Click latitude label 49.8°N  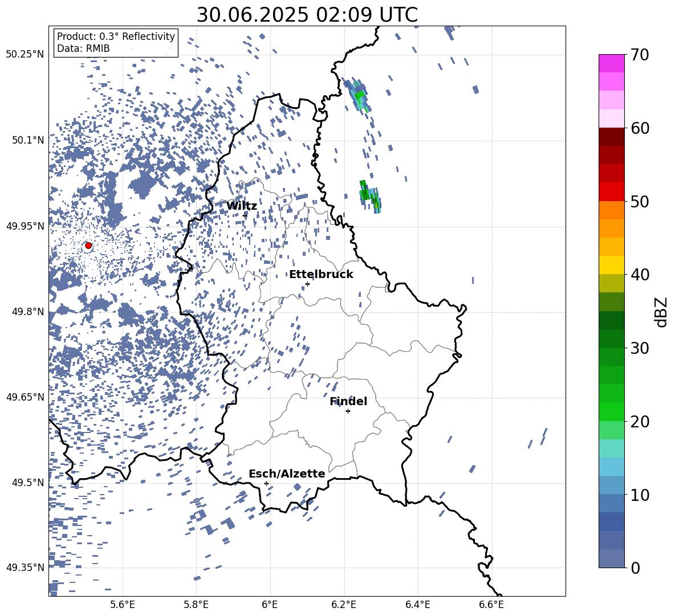click(x=27, y=312)
